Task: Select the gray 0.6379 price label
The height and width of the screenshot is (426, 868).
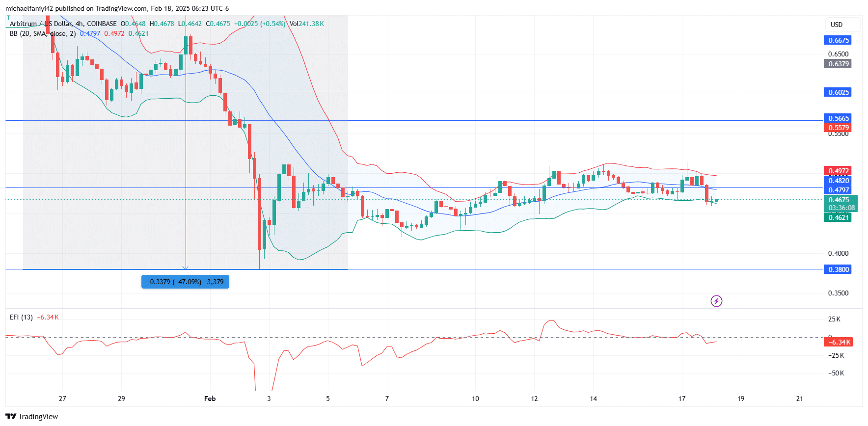Action: click(x=838, y=64)
